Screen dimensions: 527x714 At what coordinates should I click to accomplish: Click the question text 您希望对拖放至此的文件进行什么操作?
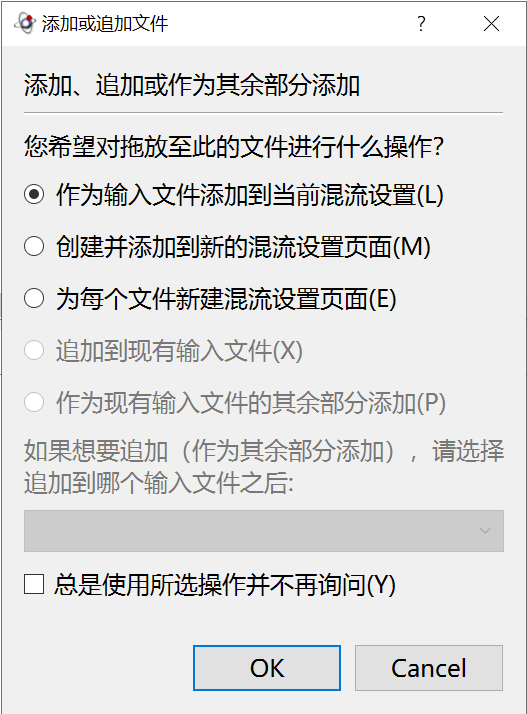(234, 146)
